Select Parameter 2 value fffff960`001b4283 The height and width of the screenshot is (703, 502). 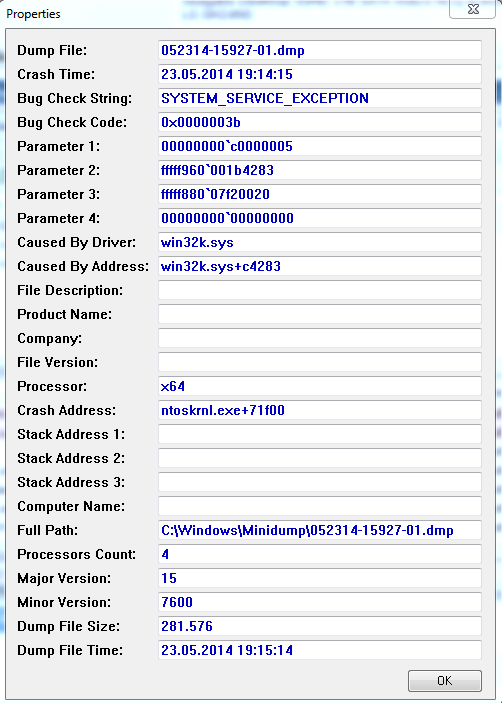point(320,170)
